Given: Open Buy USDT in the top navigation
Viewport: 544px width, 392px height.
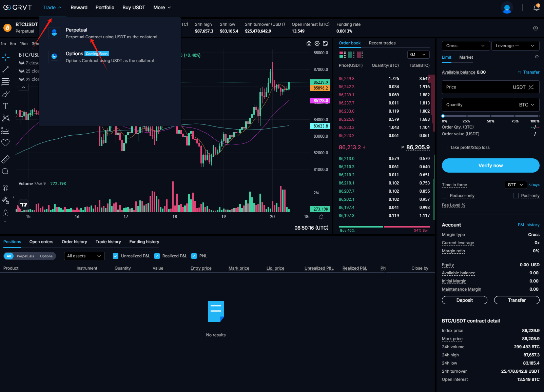Looking at the screenshot, I should pyautogui.click(x=134, y=7).
